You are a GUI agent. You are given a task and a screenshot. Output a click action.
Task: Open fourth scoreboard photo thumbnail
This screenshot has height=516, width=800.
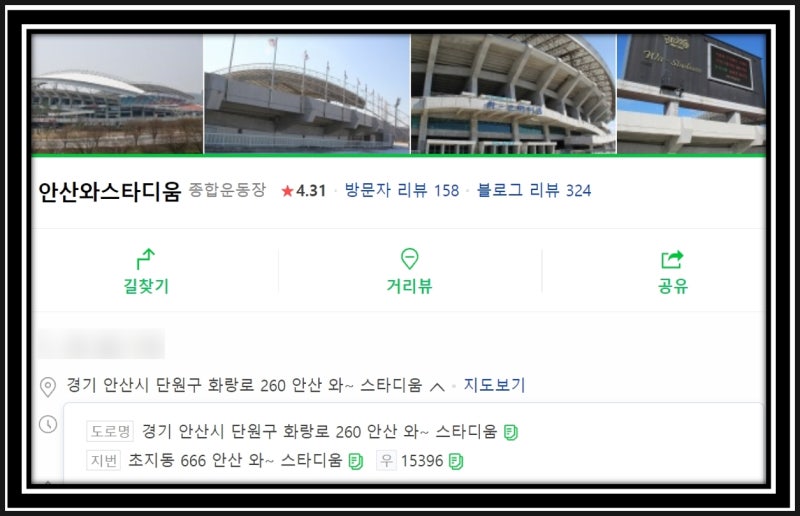click(691, 94)
